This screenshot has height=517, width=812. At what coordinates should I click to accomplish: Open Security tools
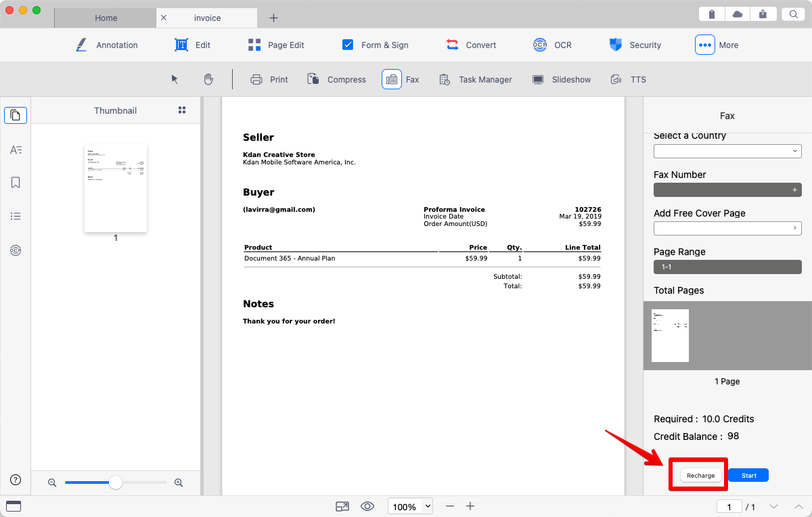635,45
